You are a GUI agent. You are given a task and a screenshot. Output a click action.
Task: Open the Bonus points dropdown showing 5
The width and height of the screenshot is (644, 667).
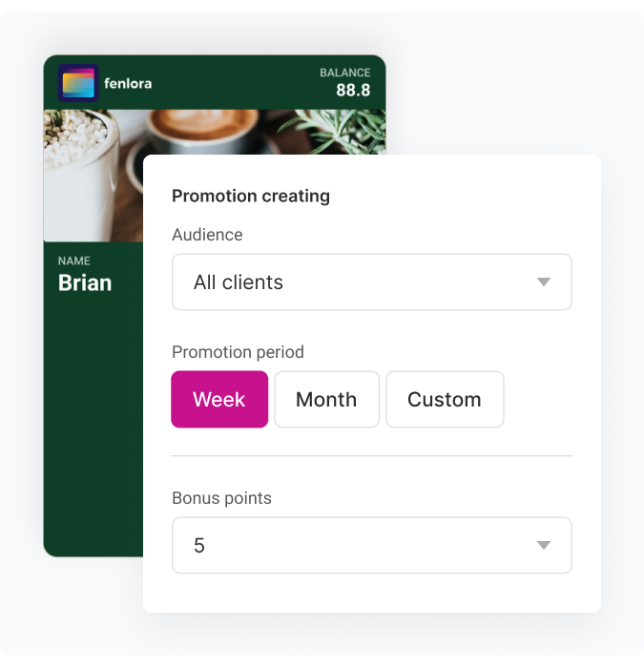[371, 546]
